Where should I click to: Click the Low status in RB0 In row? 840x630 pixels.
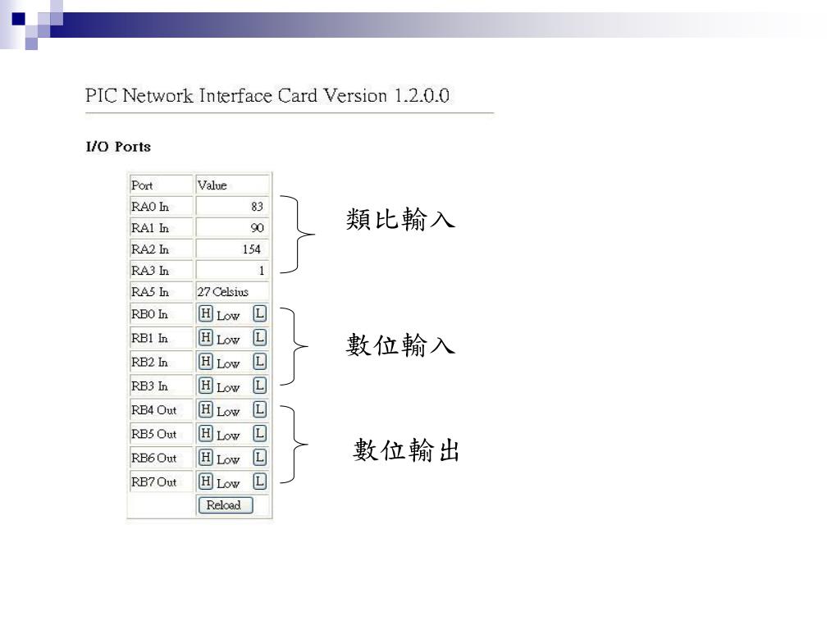(228, 316)
